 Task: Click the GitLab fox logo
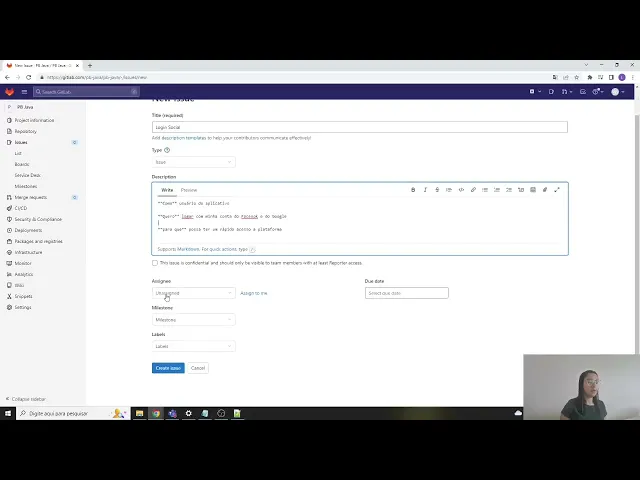(9, 92)
